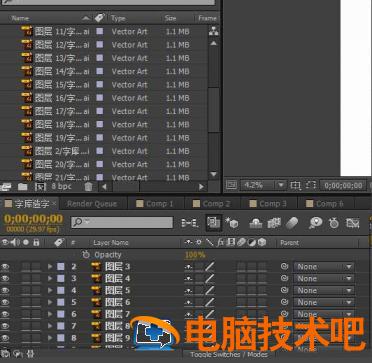This screenshot has height=363, width=372.
Task: Click the Brainstorm icon in timeline
Action: pos(315,223)
